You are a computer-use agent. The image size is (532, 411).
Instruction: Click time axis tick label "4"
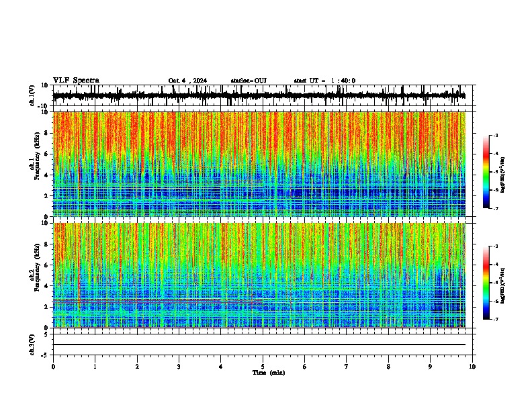tap(221, 367)
